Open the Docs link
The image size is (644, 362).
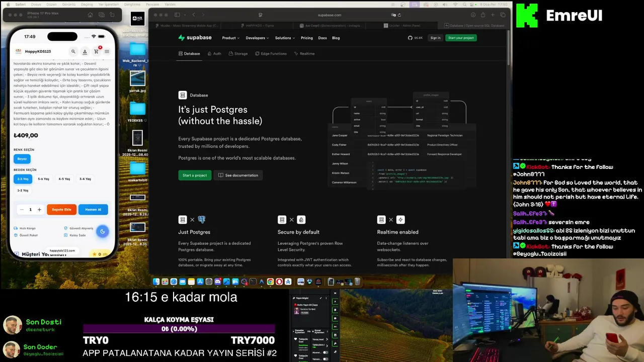(x=323, y=38)
